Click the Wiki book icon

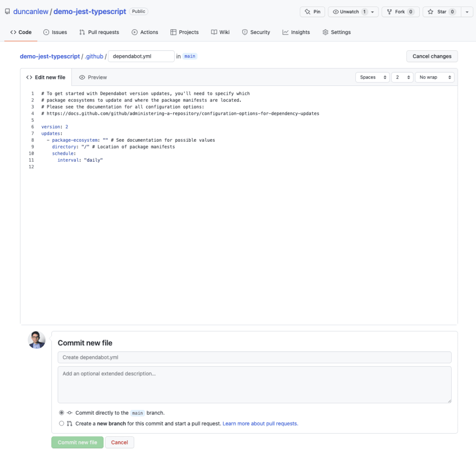click(x=214, y=32)
